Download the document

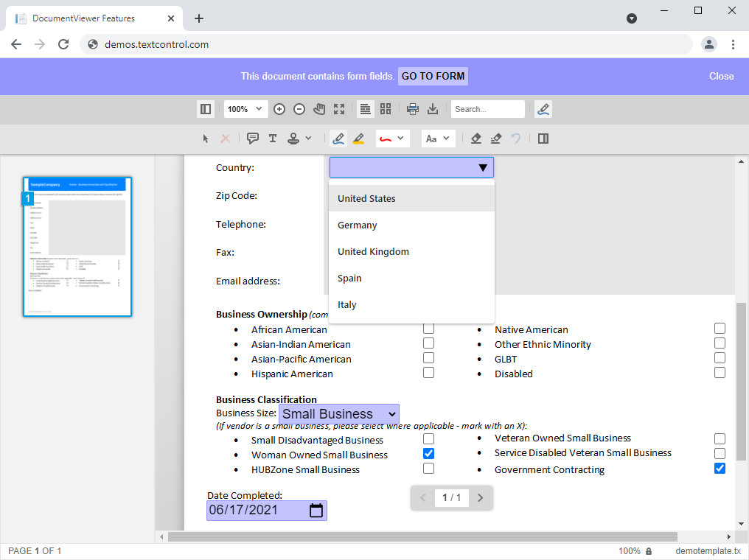pyautogui.click(x=433, y=109)
